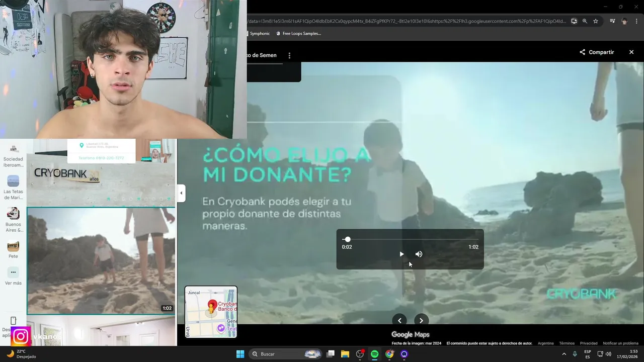644x362 pixels.
Task: Open Task View in the taskbar
Action: (331, 354)
